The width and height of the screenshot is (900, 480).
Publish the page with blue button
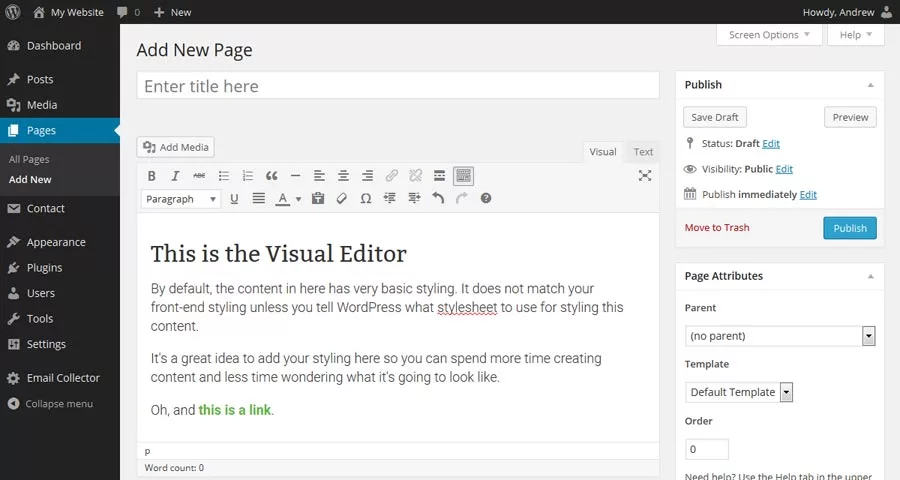point(850,228)
